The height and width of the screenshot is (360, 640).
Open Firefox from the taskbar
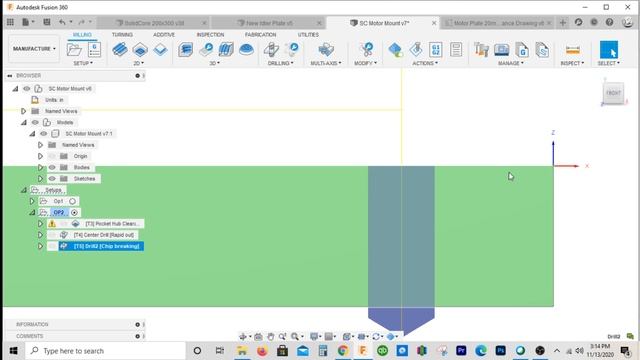click(262, 351)
